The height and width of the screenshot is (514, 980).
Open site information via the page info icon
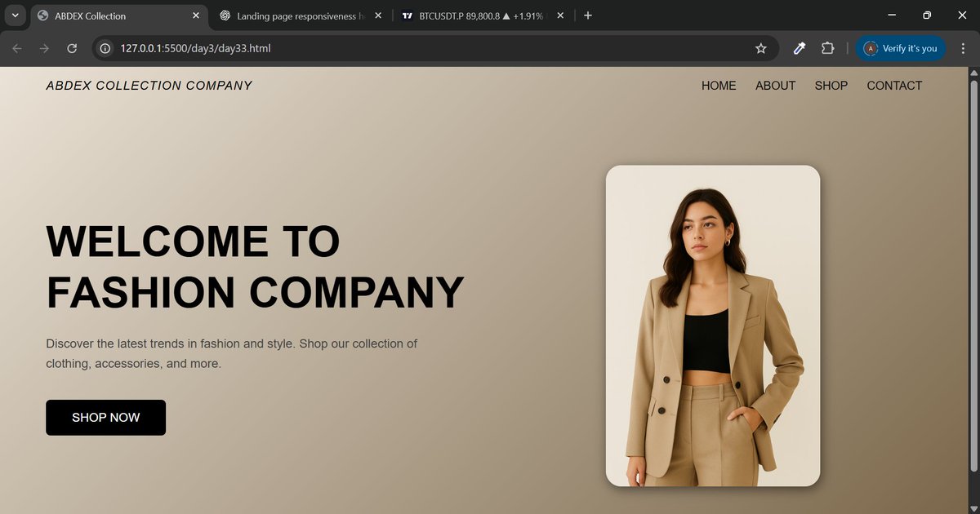point(104,48)
